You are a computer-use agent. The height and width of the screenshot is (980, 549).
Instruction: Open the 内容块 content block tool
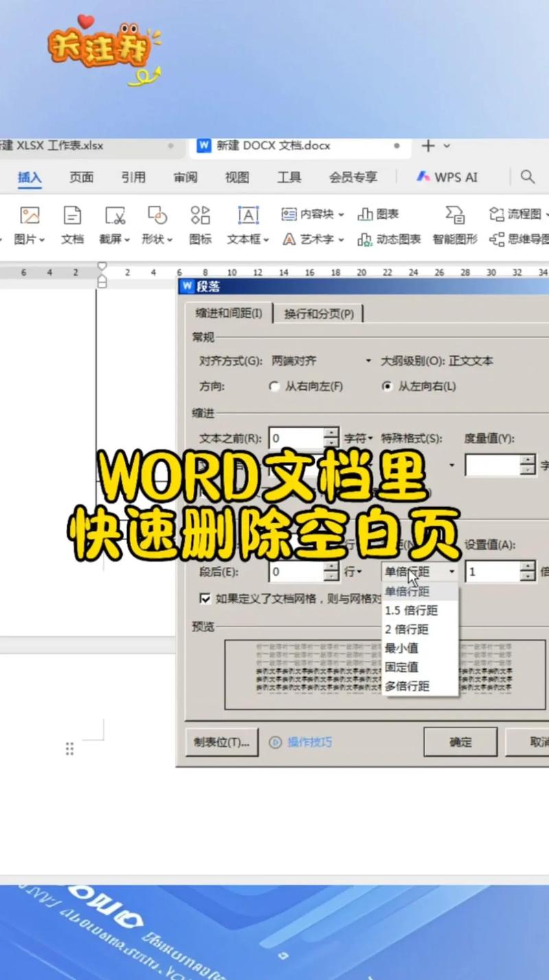312,214
